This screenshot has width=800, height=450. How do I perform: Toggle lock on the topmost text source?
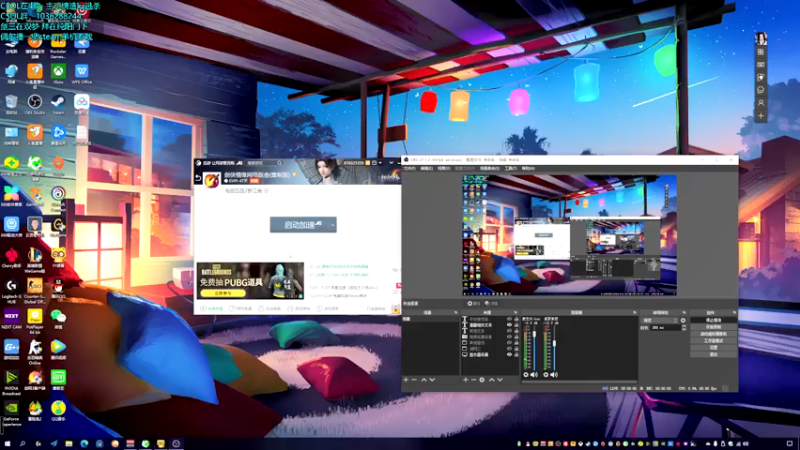click(516, 319)
